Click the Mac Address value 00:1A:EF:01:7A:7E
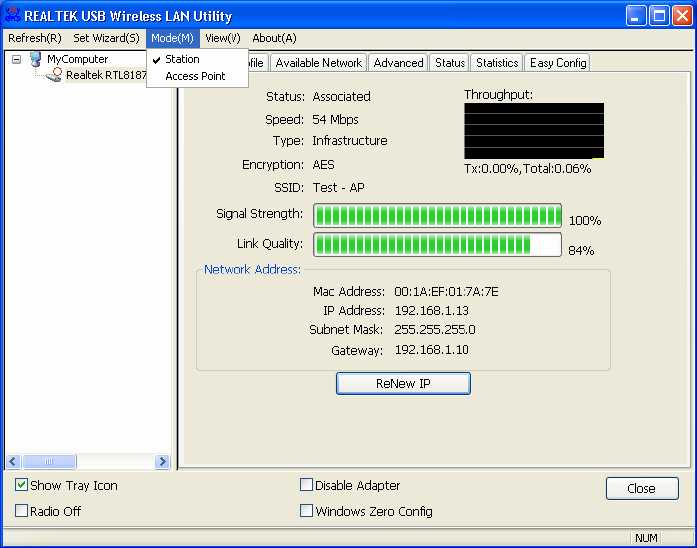 (446, 292)
